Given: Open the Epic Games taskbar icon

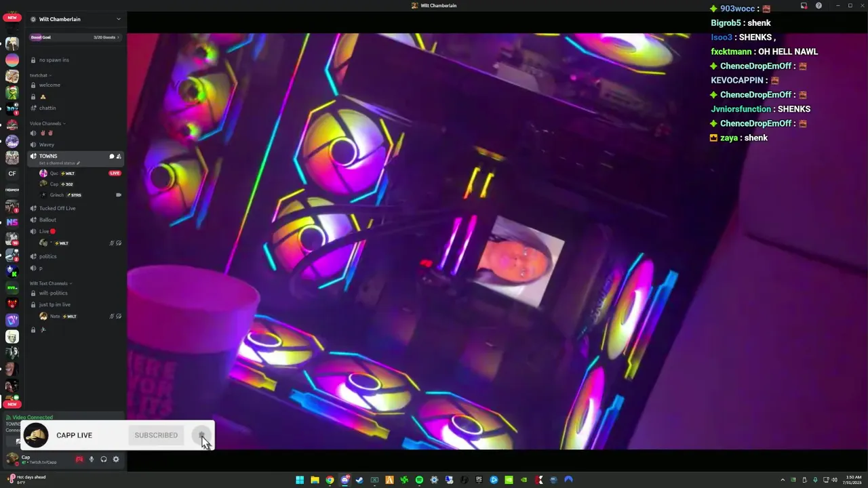Looking at the screenshot, I should tap(479, 480).
